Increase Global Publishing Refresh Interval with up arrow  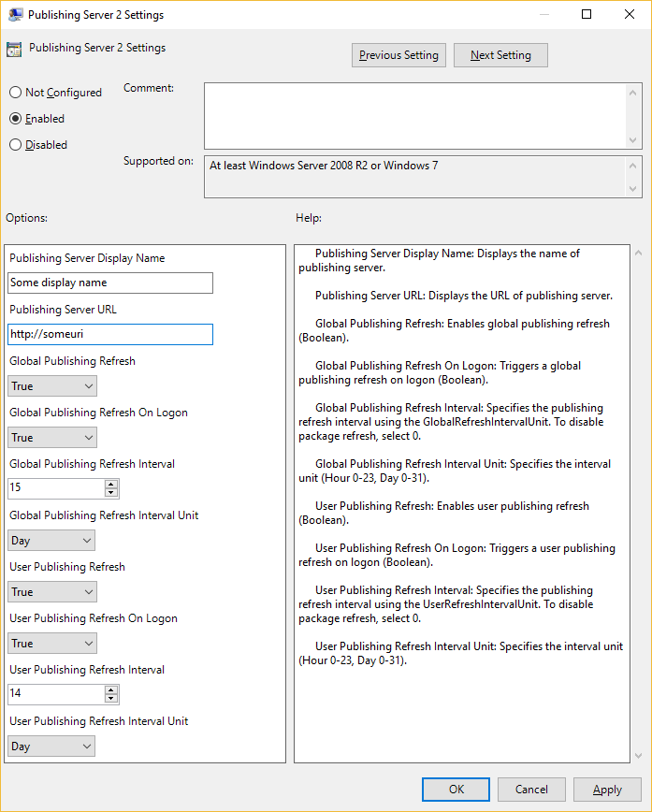pyautogui.click(x=111, y=484)
